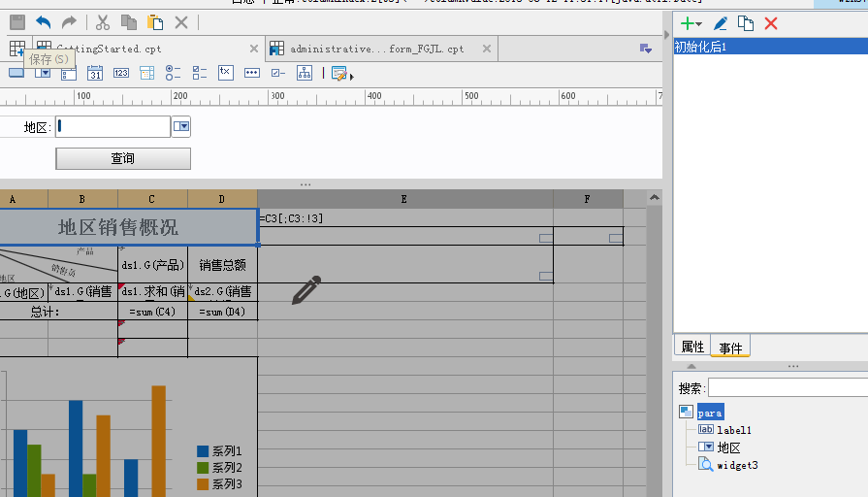Select the combo box widget tool

(x=43, y=73)
